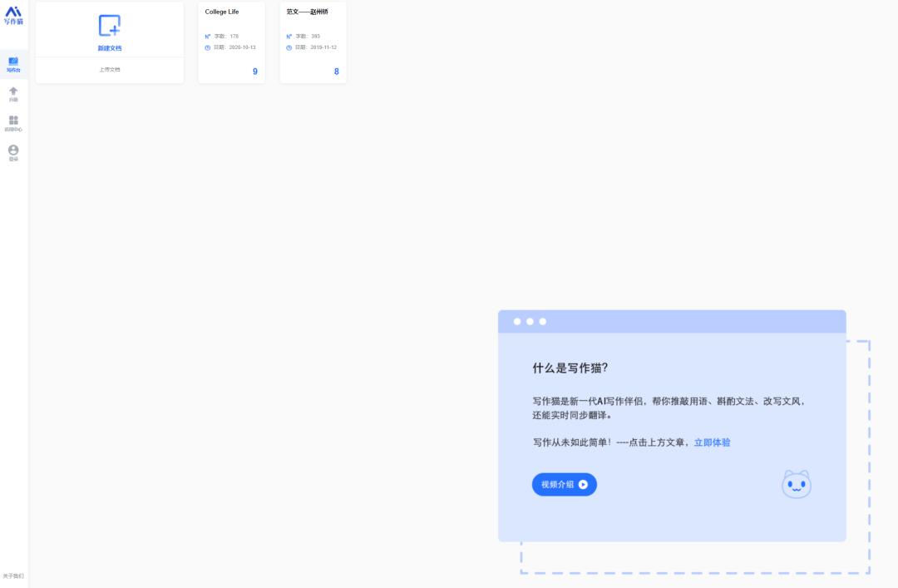Open the 写作台 workbench sidebar icon
This screenshot has height=588, width=898.
coord(13,60)
